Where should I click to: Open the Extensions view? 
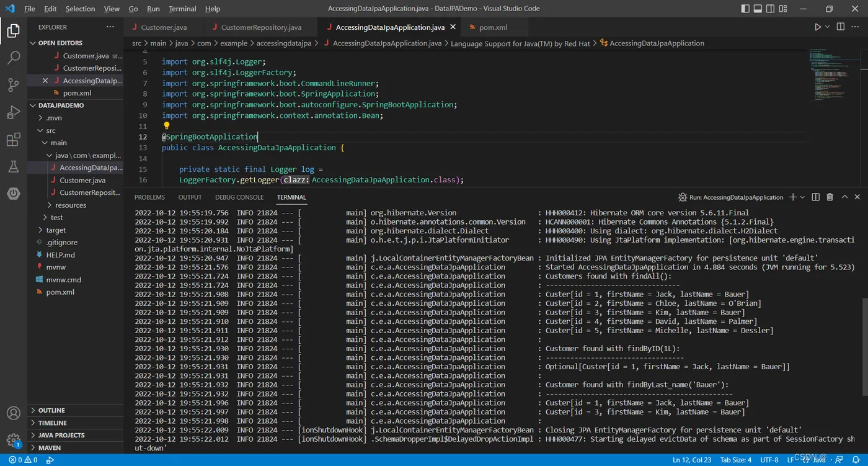click(x=14, y=140)
